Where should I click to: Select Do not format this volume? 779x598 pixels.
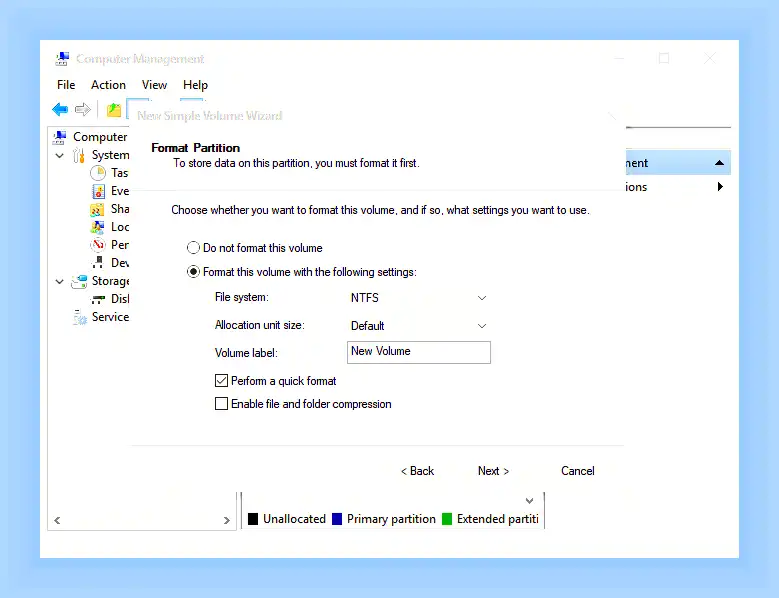point(193,247)
